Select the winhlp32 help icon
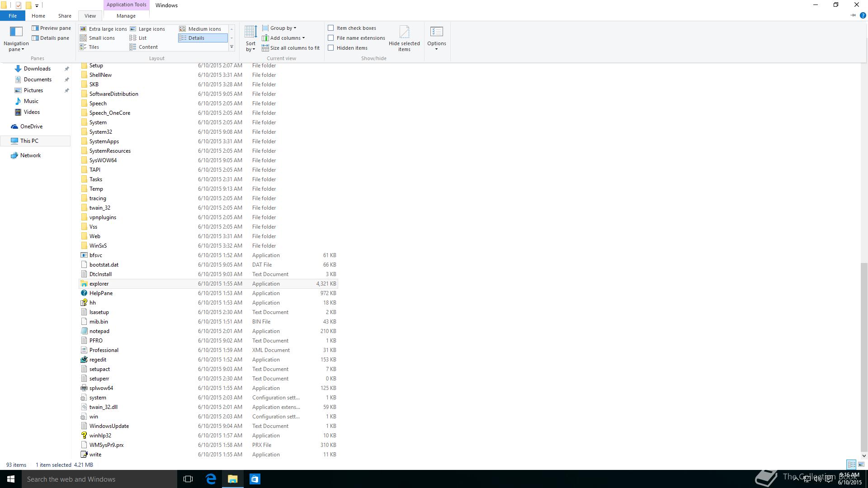 click(x=84, y=436)
